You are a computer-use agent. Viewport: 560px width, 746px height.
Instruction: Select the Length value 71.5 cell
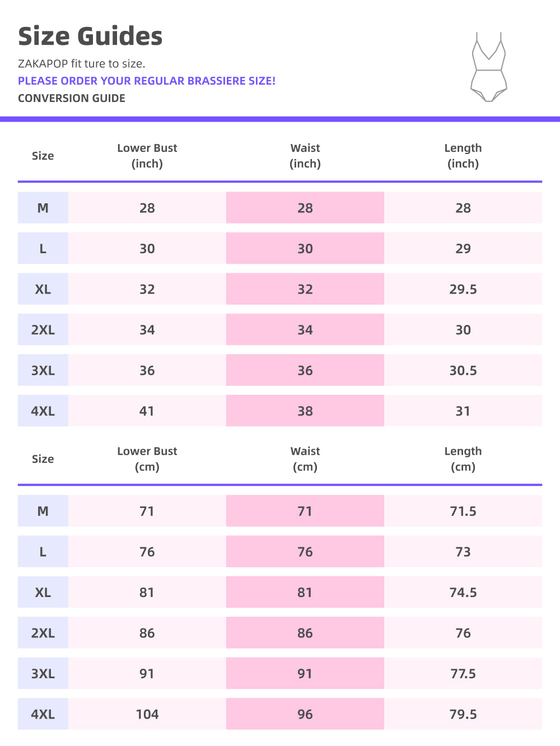pyautogui.click(x=463, y=511)
